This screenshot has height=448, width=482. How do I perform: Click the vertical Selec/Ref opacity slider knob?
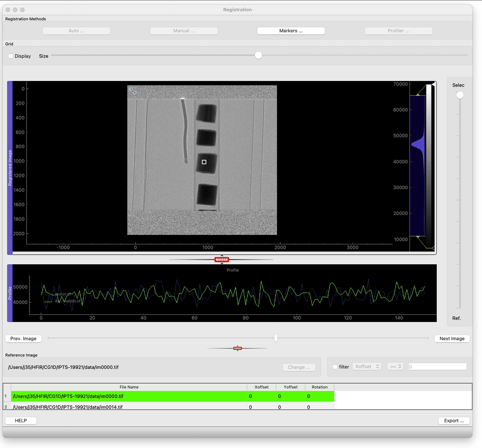click(x=460, y=95)
